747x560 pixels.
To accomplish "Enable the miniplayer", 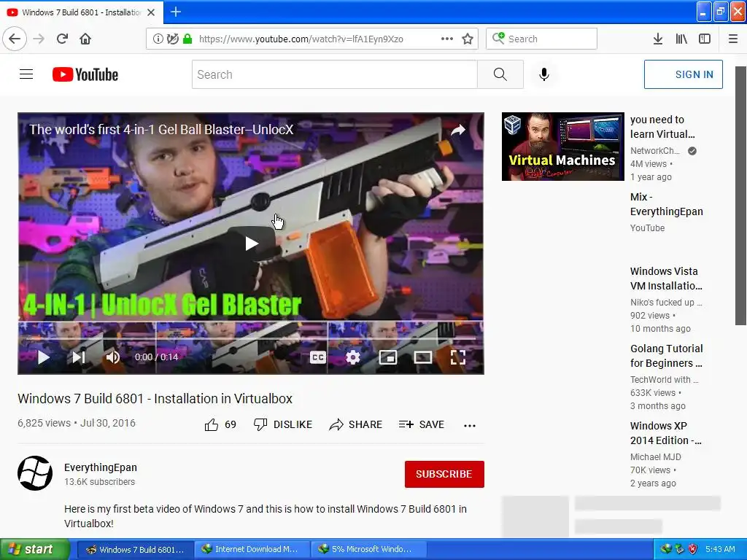I will click(x=388, y=357).
